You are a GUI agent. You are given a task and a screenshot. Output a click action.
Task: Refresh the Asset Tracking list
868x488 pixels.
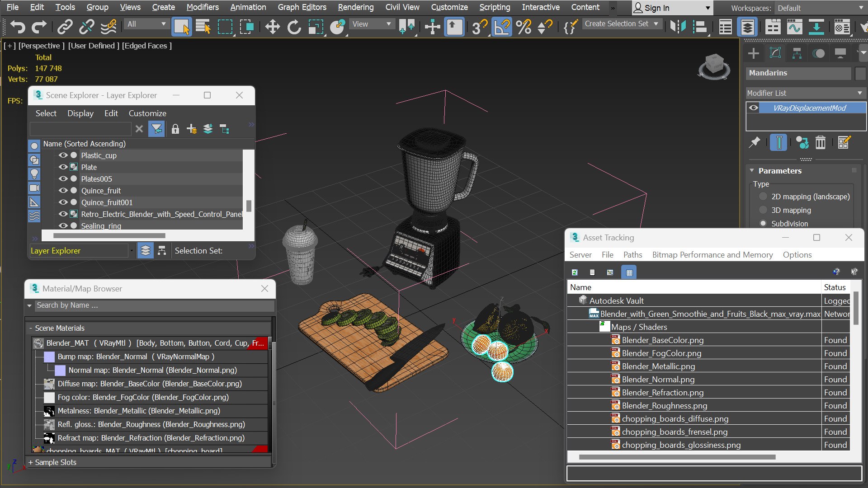pyautogui.click(x=575, y=272)
